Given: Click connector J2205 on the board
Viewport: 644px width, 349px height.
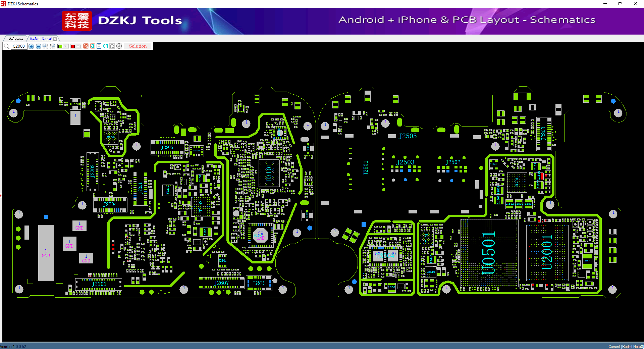Looking at the screenshot, I should (167, 147).
